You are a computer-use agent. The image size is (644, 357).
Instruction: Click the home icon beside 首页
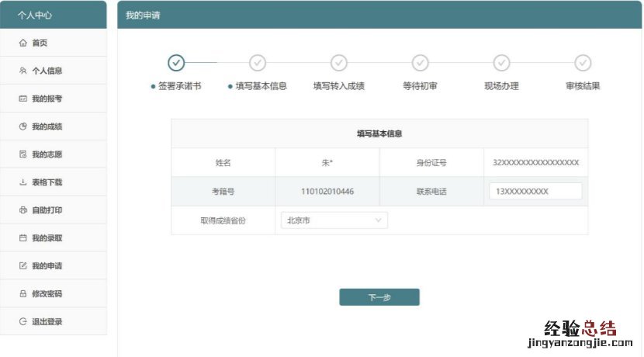(23, 43)
